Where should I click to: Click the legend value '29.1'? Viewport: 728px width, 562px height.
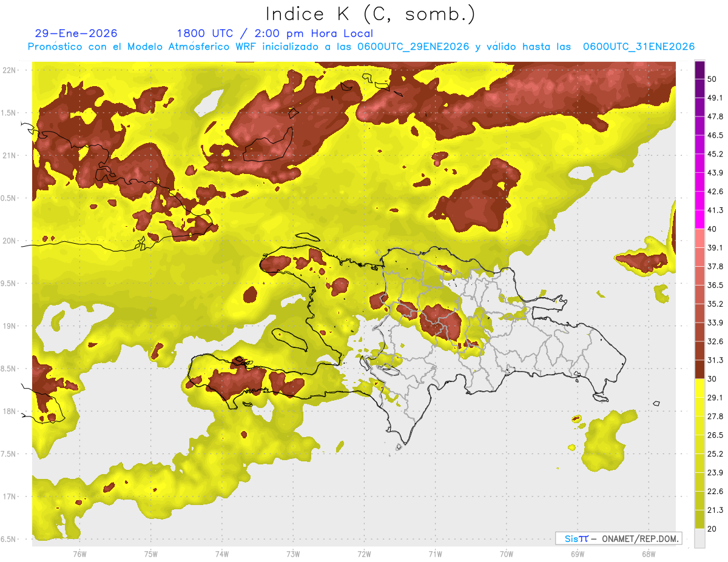point(715,398)
